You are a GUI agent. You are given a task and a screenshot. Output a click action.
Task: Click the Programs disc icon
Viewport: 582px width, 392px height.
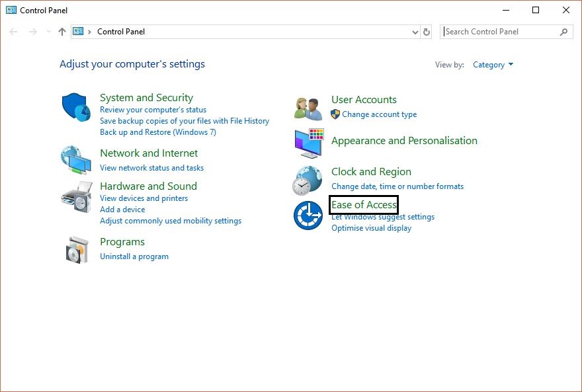click(x=75, y=249)
